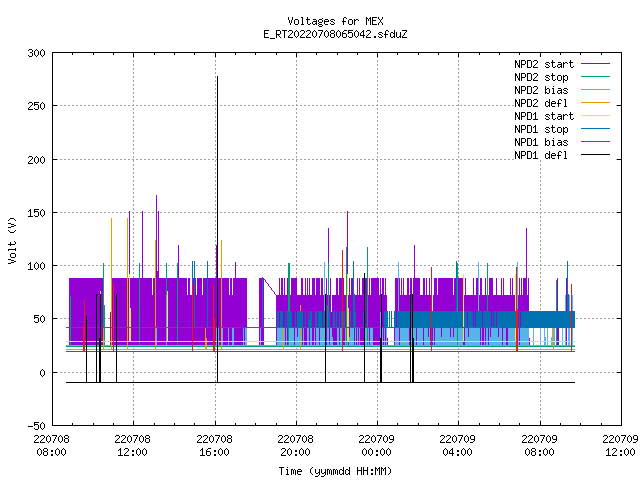Viewport: 640px width, 480px height.
Task: Click the green NPD2 stop legend line
Action: (x=596, y=76)
